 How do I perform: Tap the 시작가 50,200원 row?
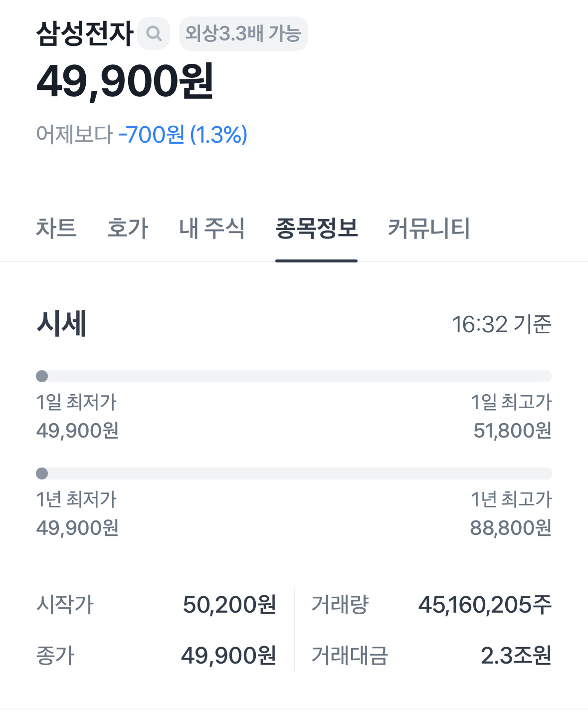click(156, 604)
